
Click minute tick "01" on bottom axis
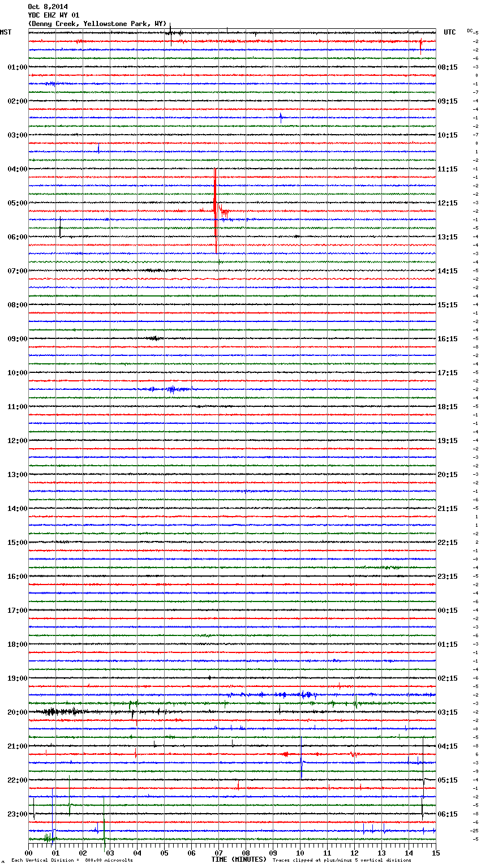[55, 852]
